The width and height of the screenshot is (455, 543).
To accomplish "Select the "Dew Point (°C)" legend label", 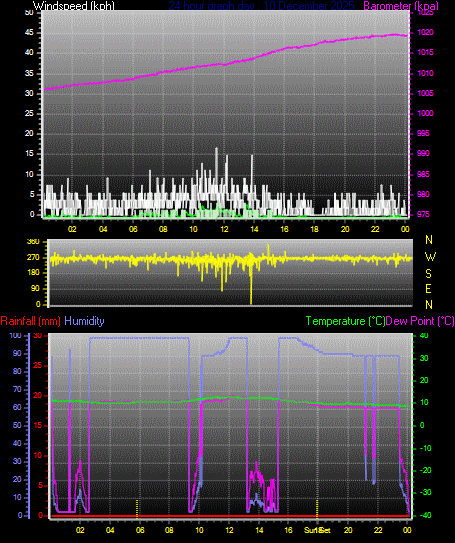I will click(x=420, y=321).
